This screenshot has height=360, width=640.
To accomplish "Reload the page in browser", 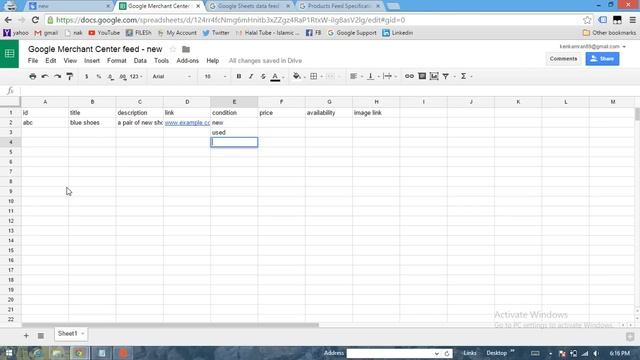I will (x=36, y=20).
